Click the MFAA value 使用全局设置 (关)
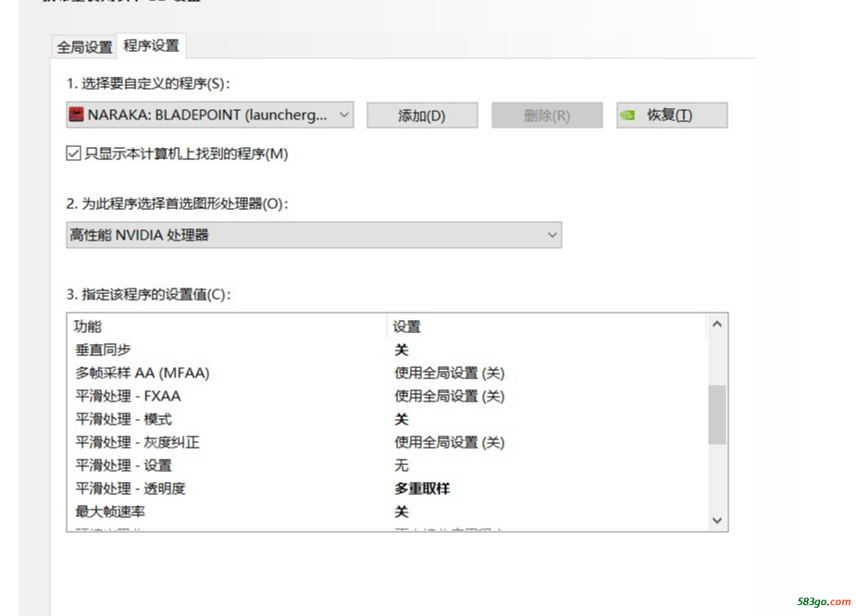856x616 pixels. tap(450, 373)
